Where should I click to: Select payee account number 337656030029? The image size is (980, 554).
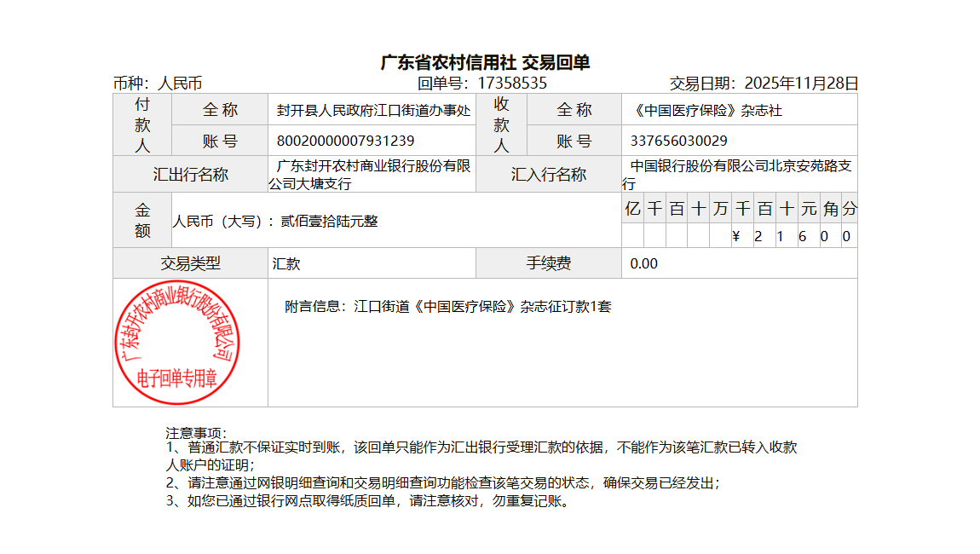click(678, 141)
